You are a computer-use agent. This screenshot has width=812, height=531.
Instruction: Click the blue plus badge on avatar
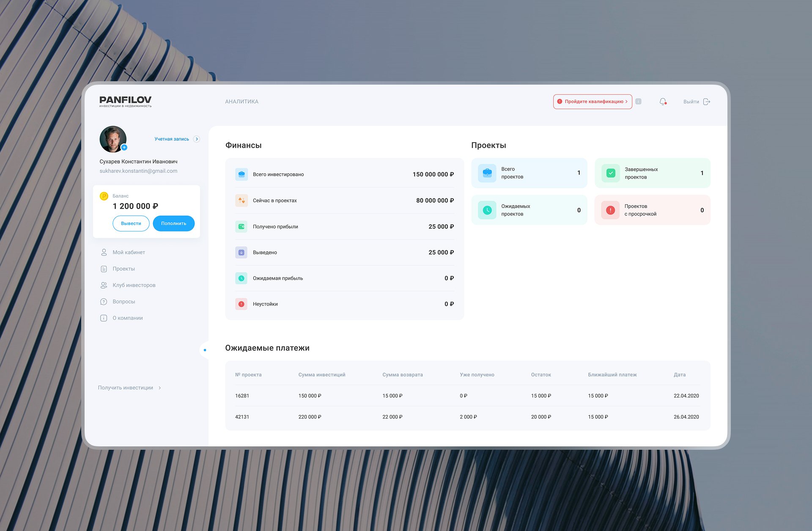point(124,147)
